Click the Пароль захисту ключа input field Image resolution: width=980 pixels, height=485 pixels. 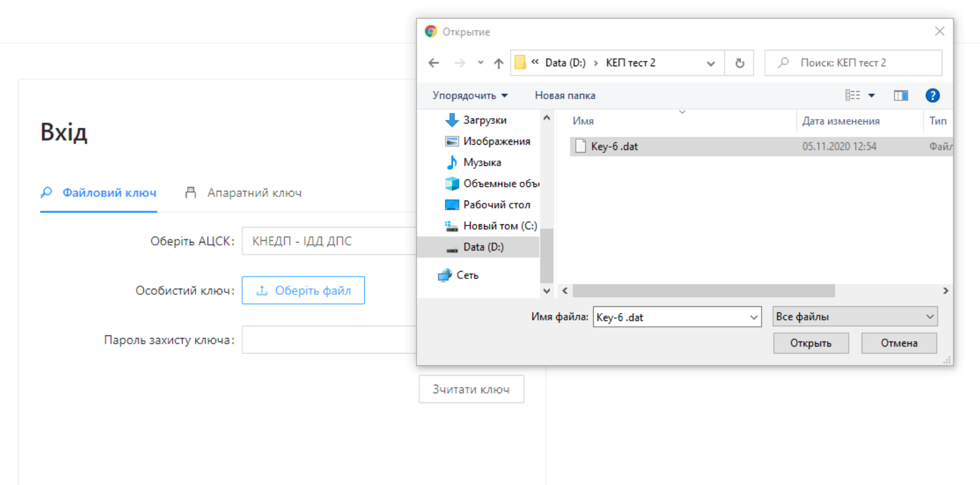tap(329, 340)
